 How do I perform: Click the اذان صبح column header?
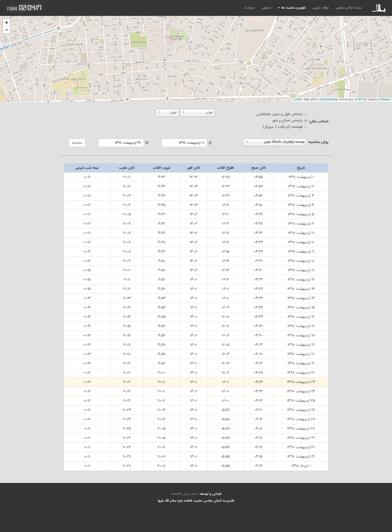point(258,168)
